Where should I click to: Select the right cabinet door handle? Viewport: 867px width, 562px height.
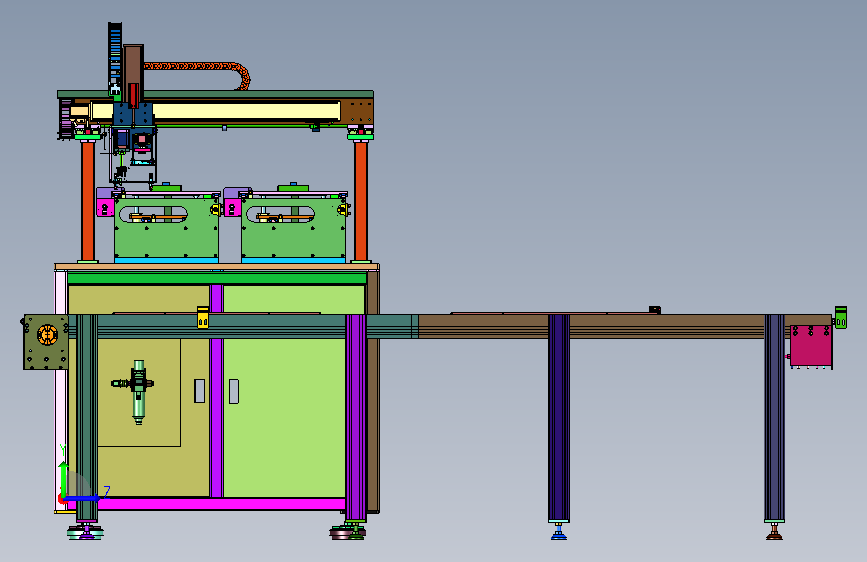[x=234, y=391]
